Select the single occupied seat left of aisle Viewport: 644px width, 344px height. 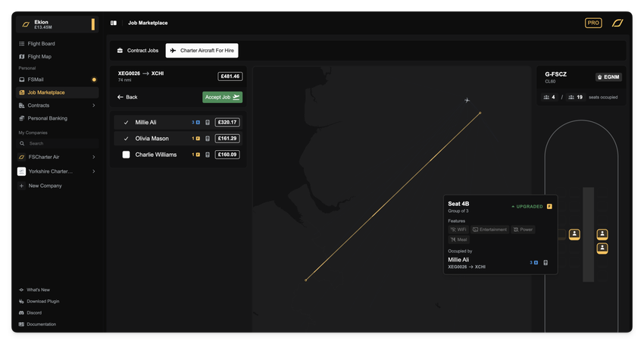pyautogui.click(x=574, y=234)
